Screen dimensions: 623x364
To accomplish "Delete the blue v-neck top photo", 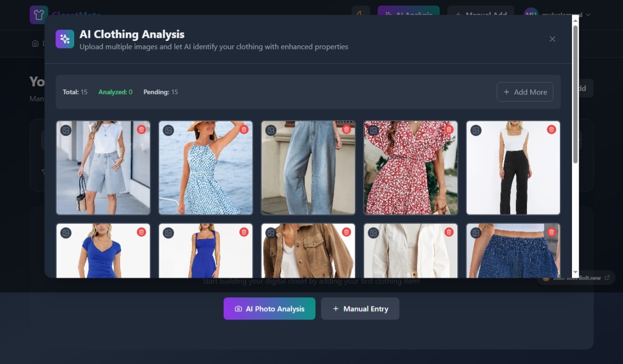I will (x=141, y=232).
